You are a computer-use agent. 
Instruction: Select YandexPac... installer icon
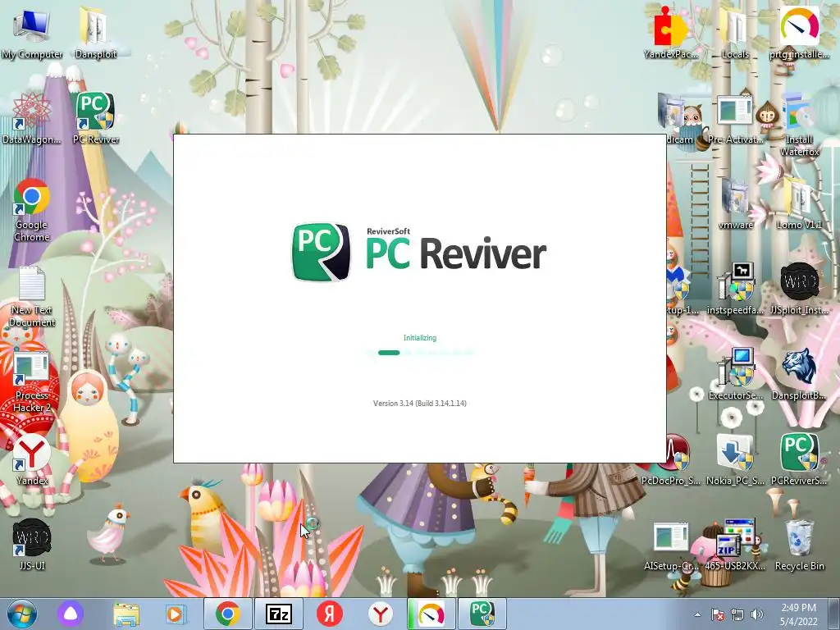671,33
